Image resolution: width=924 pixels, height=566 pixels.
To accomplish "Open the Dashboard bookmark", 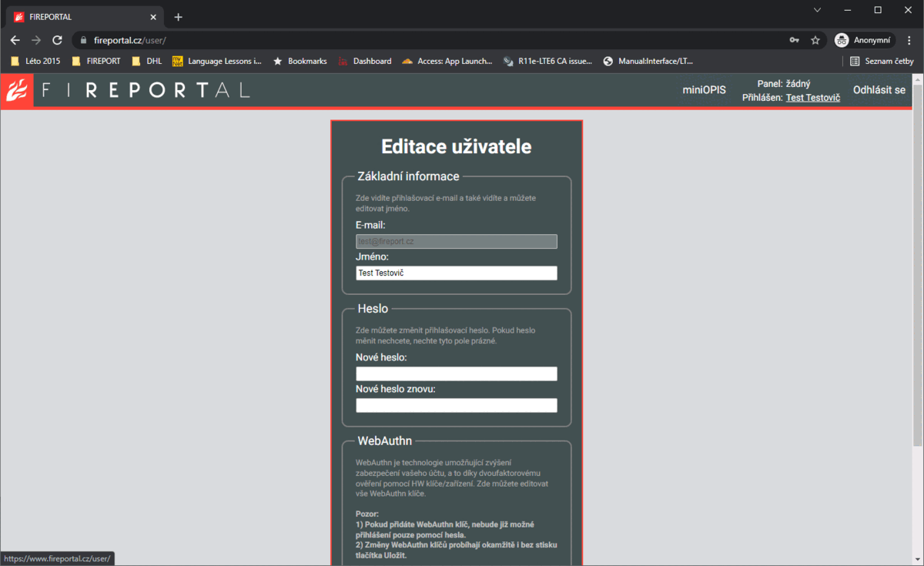I will pos(365,61).
